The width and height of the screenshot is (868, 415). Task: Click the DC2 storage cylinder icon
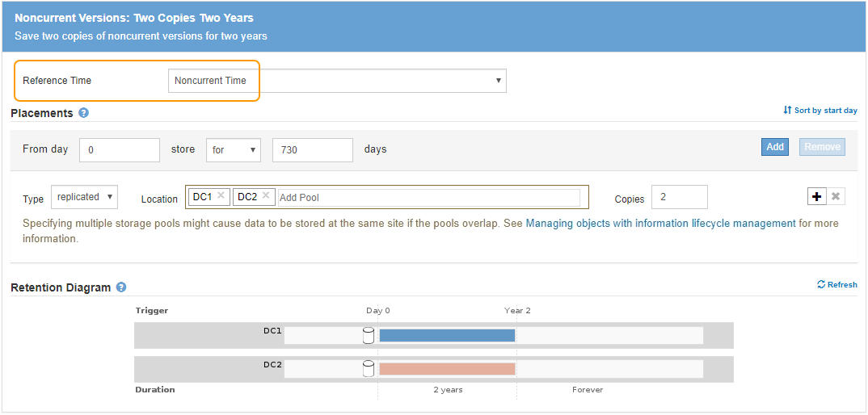[369, 369]
